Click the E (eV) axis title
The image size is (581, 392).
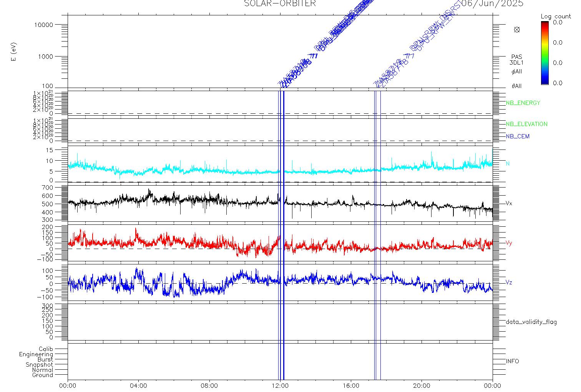(x=14, y=51)
